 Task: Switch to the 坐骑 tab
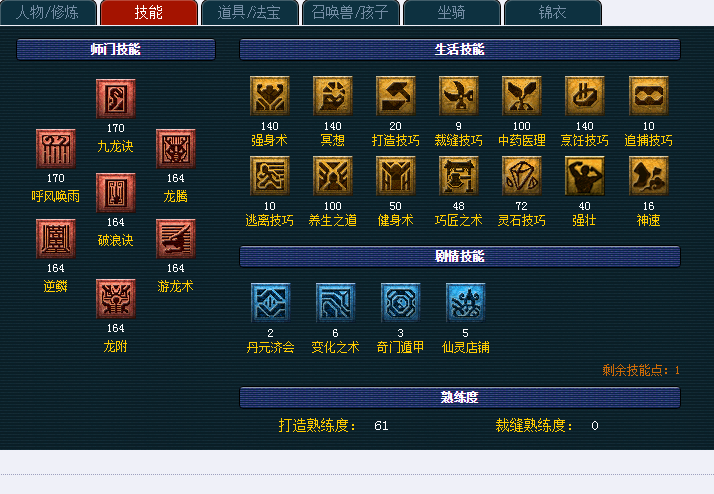[x=452, y=12]
